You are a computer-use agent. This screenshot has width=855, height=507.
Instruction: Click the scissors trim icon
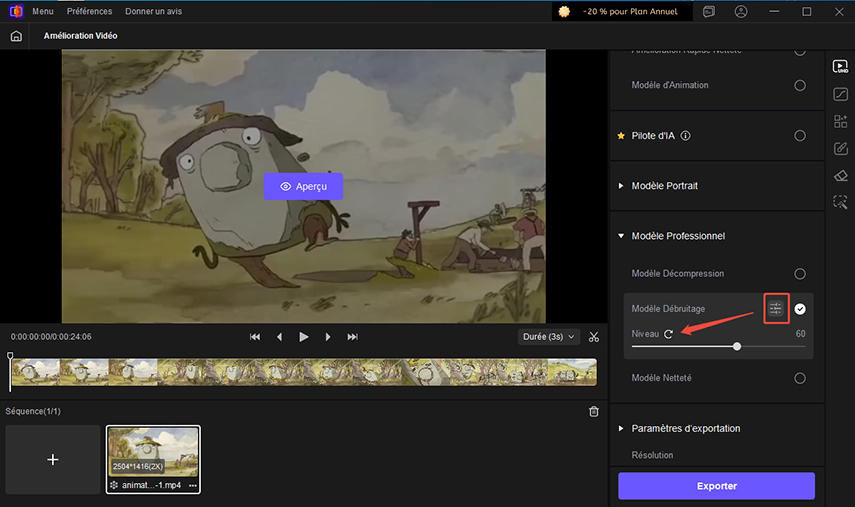[594, 337]
